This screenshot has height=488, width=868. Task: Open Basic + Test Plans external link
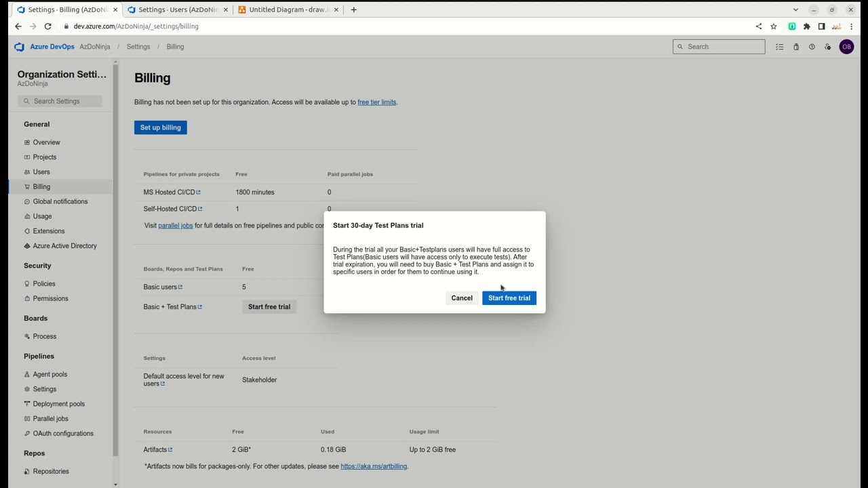(x=200, y=307)
